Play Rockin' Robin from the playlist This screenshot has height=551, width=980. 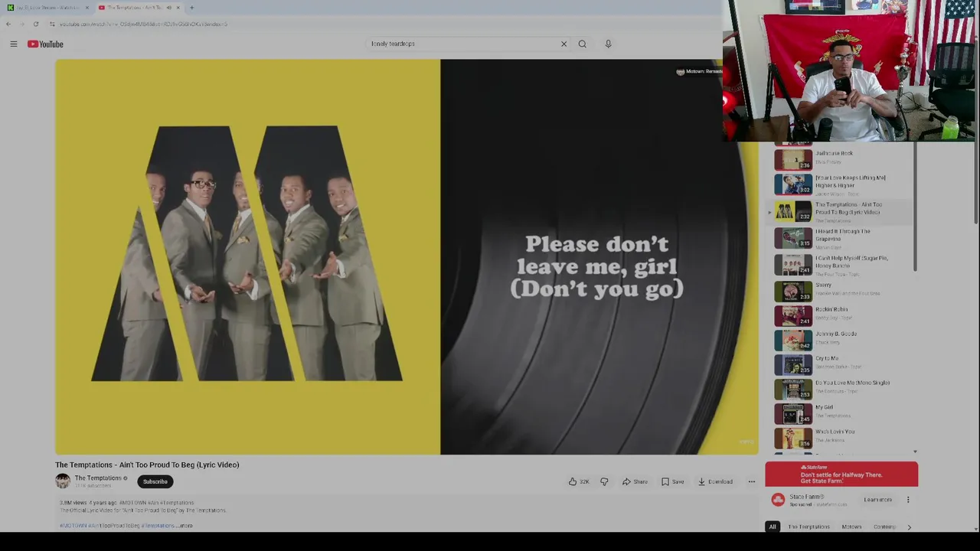point(841,315)
